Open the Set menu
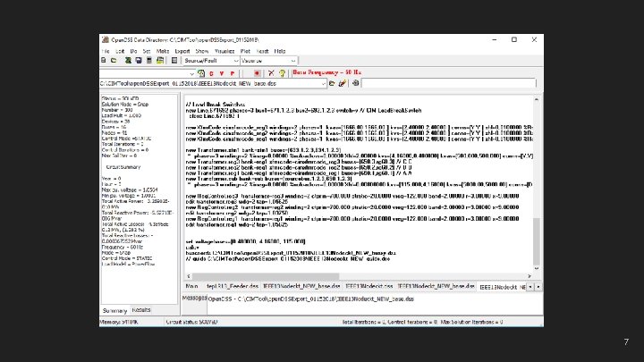 147,51
